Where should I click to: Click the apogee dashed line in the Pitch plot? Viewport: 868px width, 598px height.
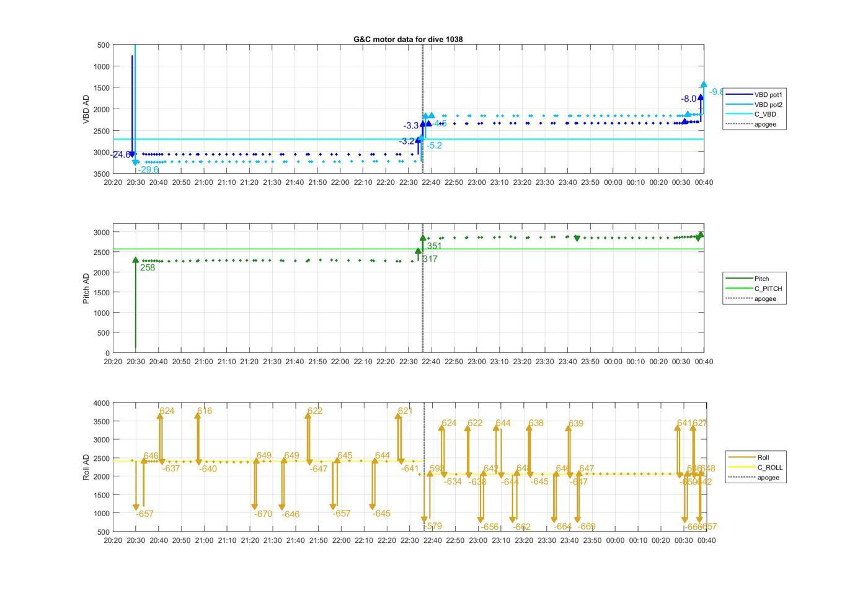point(423,288)
